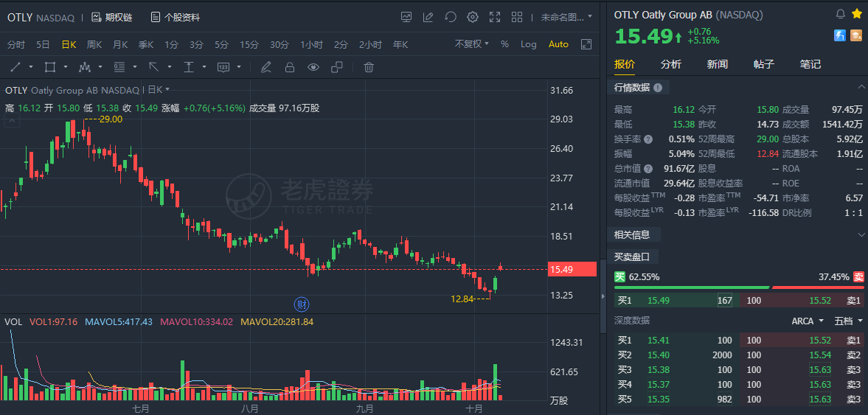
Task: Select the pattern/wave drawing tool
Action: click(x=85, y=67)
